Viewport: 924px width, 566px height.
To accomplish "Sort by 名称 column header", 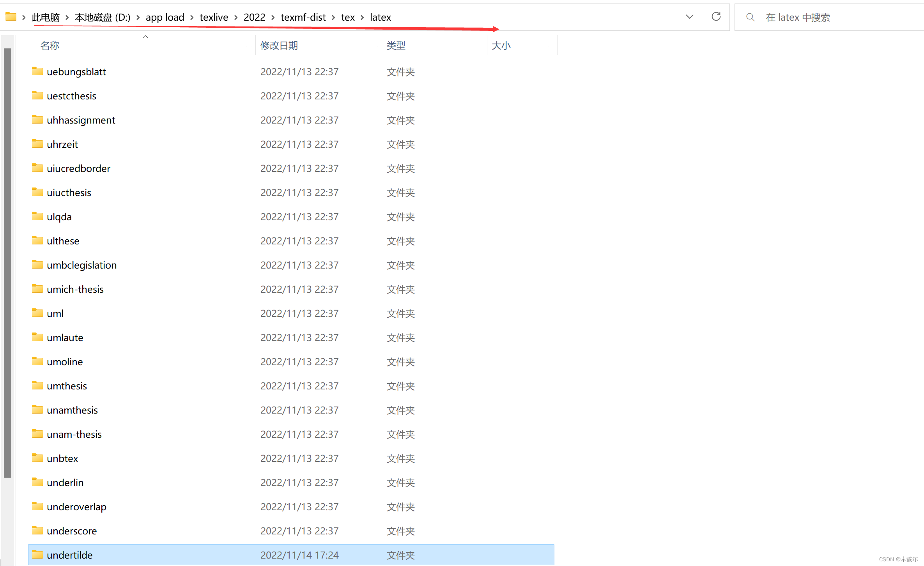I will [x=50, y=46].
